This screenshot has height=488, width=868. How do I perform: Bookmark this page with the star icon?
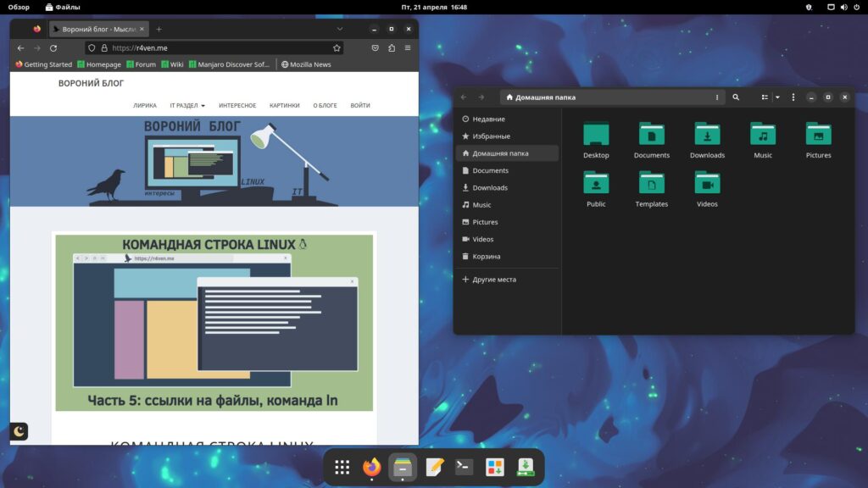click(337, 48)
